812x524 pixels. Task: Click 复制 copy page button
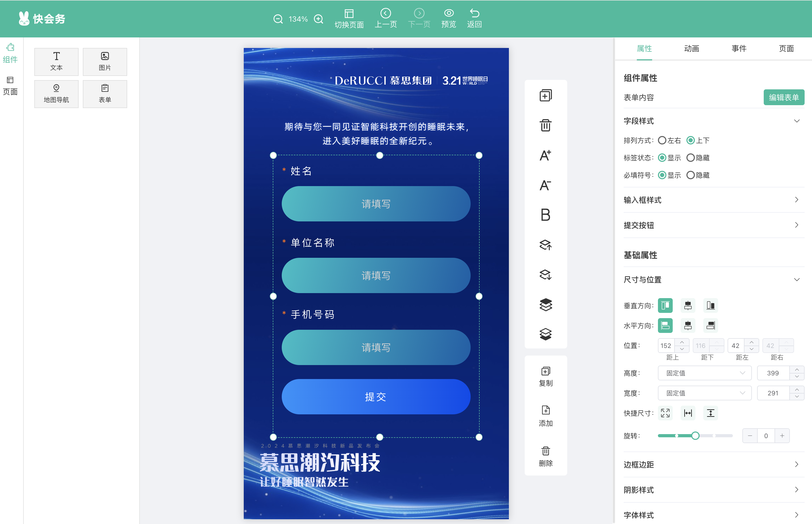[x=545, y=376]
